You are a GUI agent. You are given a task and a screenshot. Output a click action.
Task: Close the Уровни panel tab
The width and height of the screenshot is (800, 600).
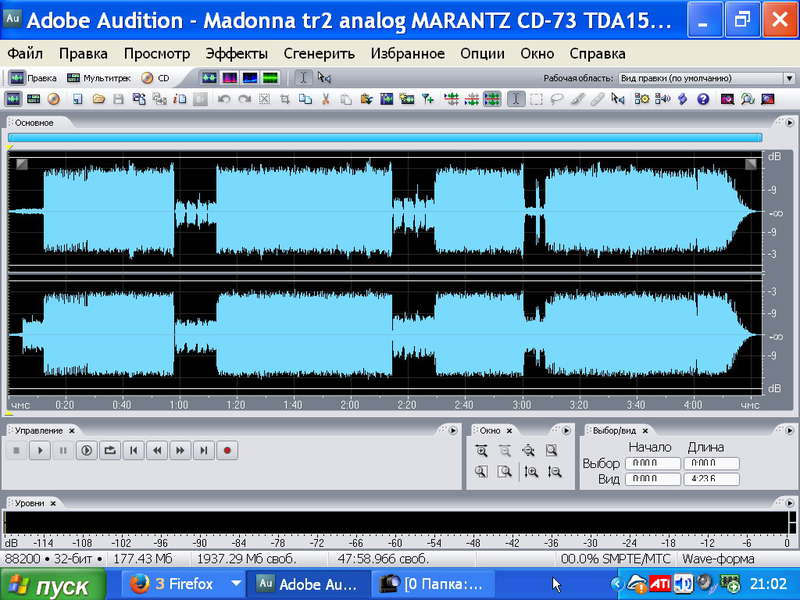click(x=53, y=503)
